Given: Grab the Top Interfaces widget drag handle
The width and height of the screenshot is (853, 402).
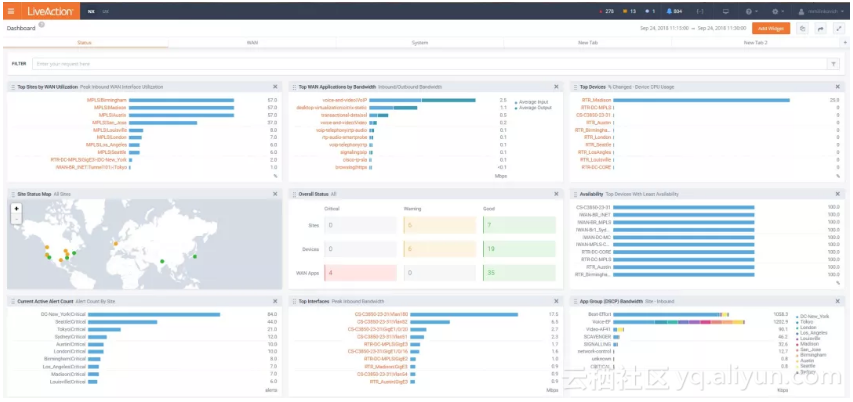Looking at the screenshot, I should (294, 301).
